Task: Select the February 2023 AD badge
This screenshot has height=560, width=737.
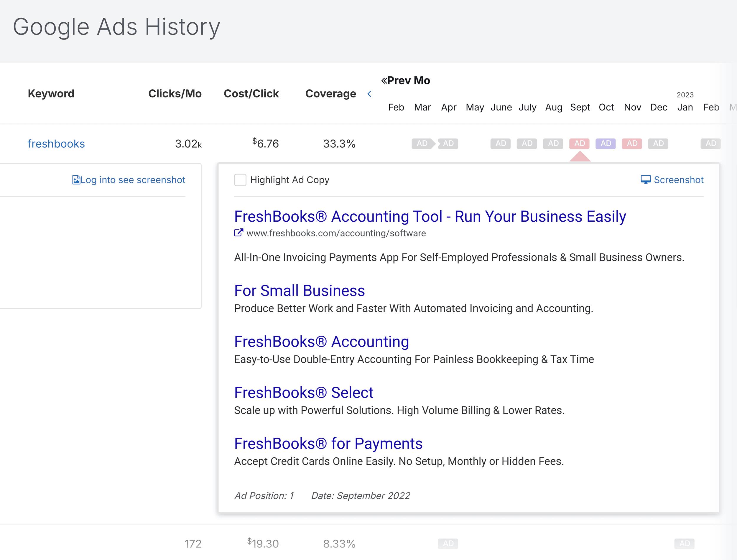Action: pyautogui.click(x=711, y=143)
